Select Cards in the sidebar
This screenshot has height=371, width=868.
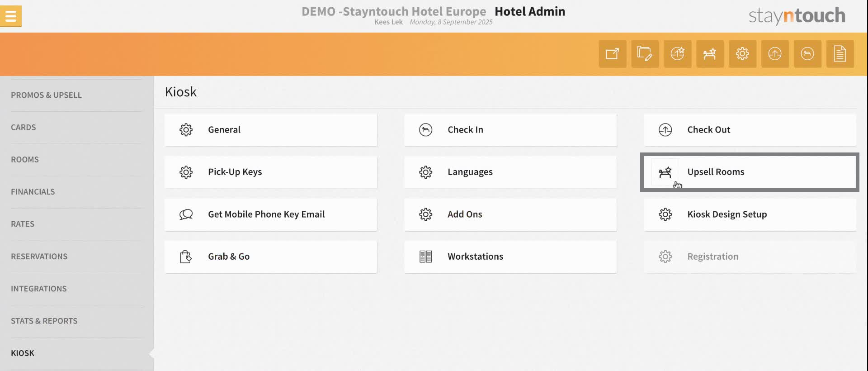[x=76, y=128]
